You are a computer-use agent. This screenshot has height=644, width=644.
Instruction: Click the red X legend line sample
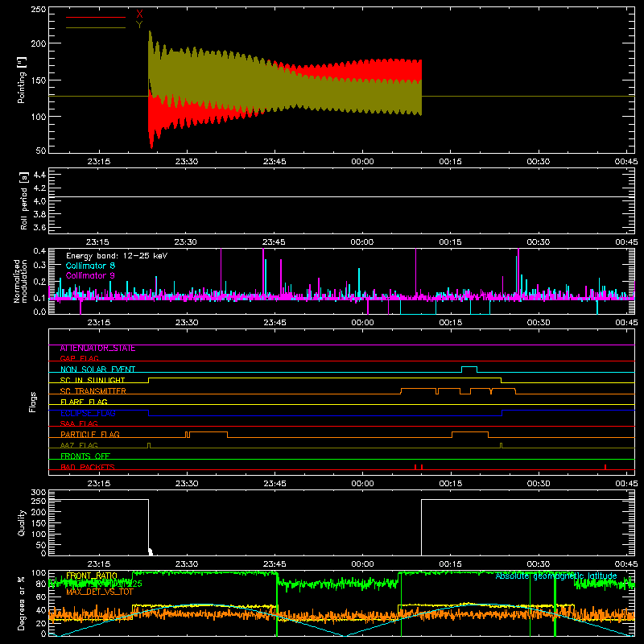(x=95, y=17)
